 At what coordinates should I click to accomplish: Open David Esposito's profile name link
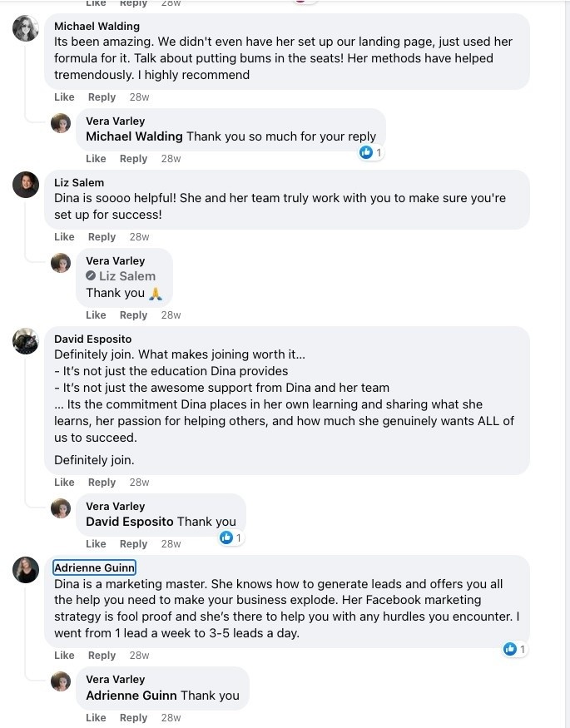(92, 339)
